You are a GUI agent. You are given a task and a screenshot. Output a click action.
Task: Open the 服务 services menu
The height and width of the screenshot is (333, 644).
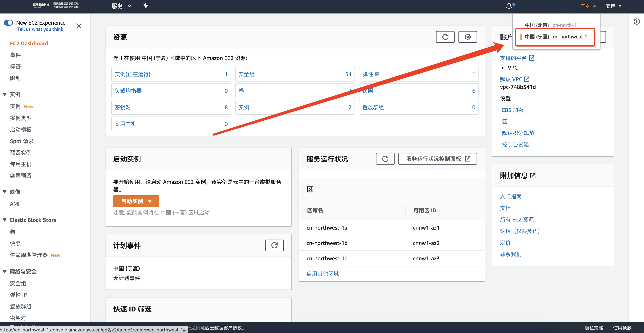(x=121, y=6)
